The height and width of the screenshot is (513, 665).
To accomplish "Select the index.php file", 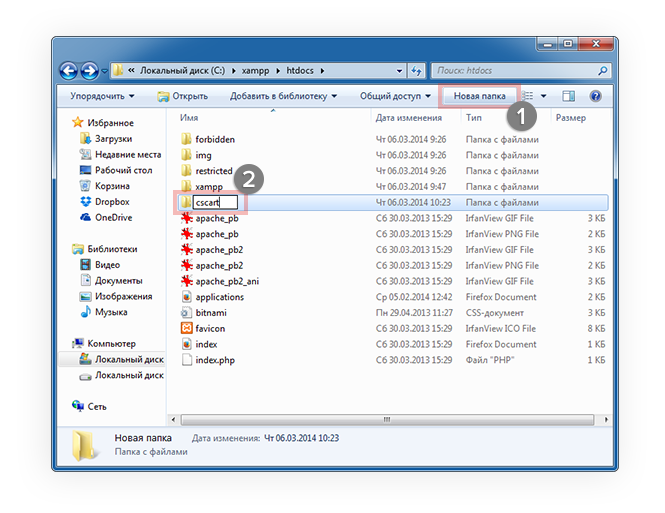I will [214, 360].
